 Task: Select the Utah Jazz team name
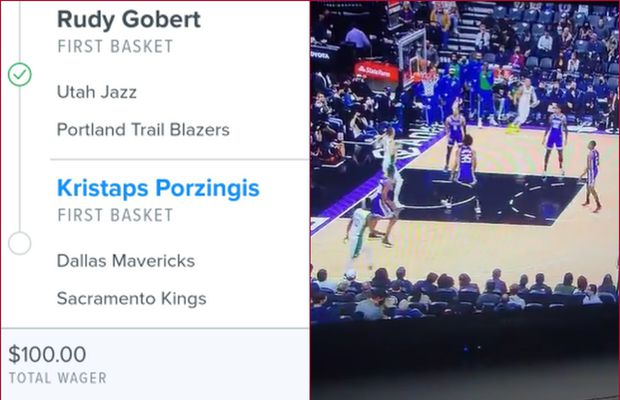click(97, 92)
